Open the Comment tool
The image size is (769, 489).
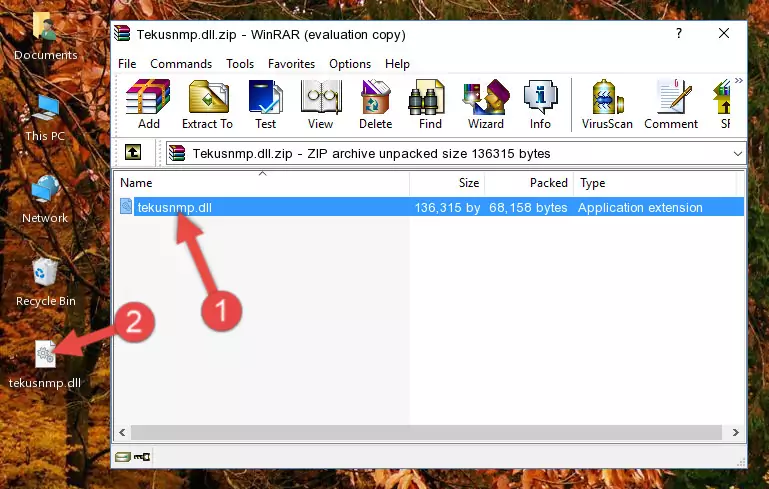[671, 104]
